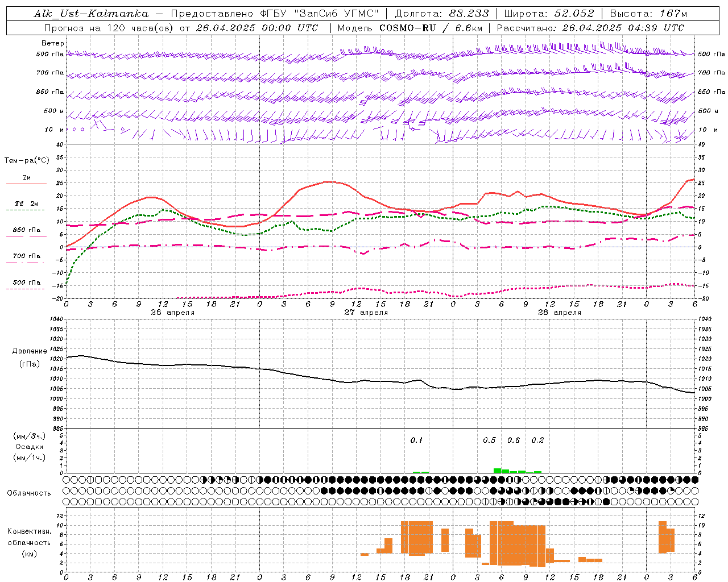Click the 'Td 2м' dew point legend entry

tap(27, 203)
